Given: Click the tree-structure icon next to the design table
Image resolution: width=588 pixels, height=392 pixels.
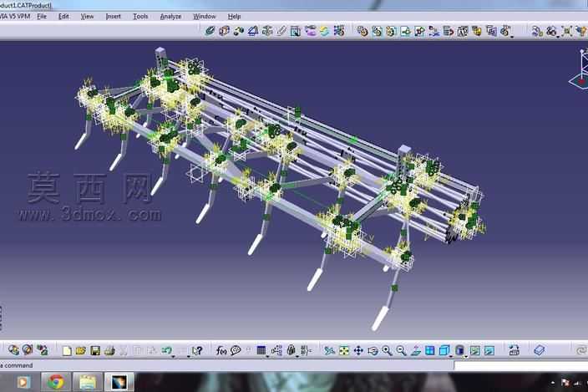Looking at the screenshot, I should click(x=276, y=351).
